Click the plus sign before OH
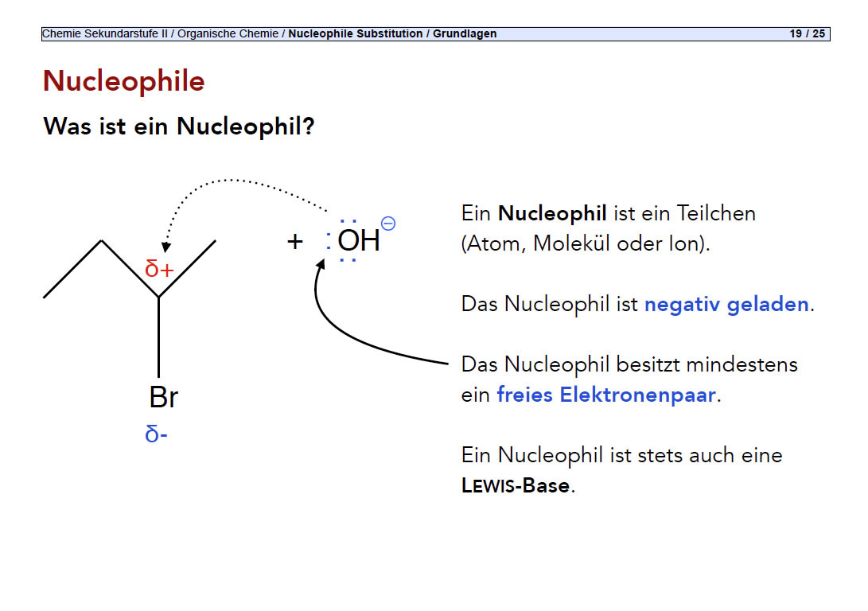 (x=295, y=241)
